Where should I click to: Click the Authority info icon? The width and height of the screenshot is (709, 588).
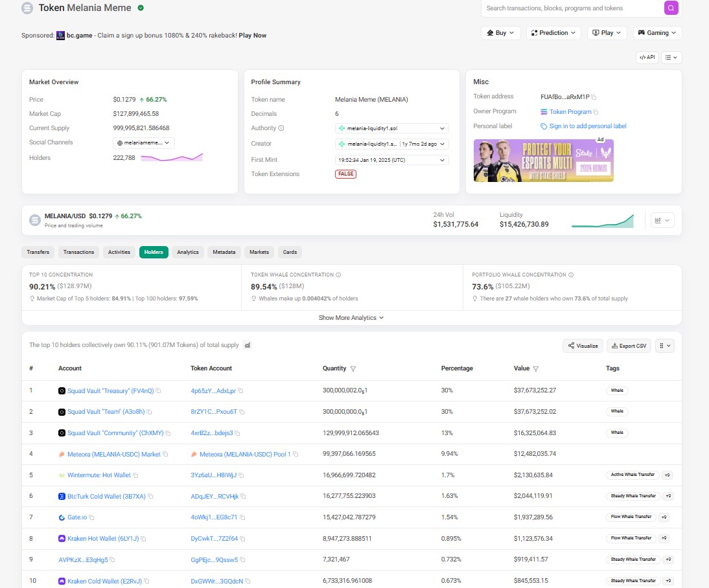pos(281,128)
